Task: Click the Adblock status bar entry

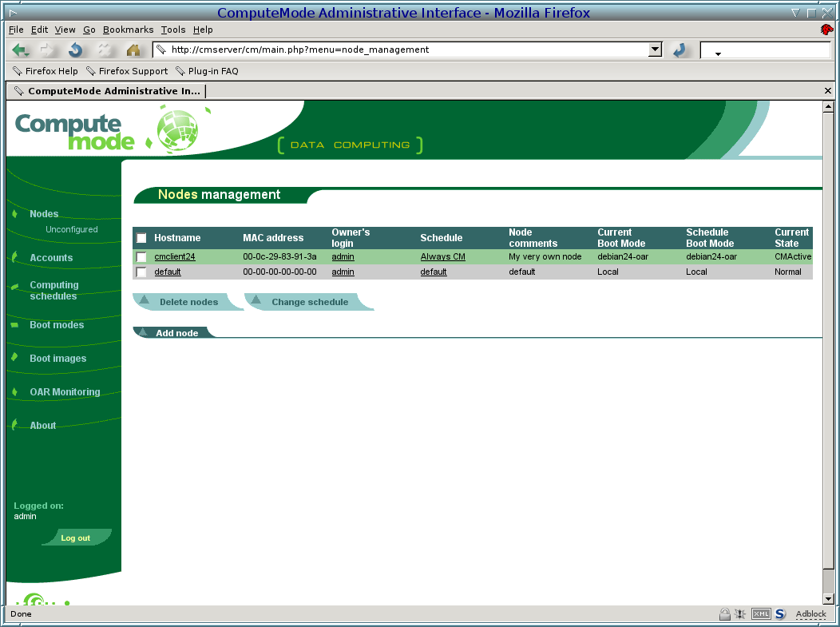Action: [810, 614]
